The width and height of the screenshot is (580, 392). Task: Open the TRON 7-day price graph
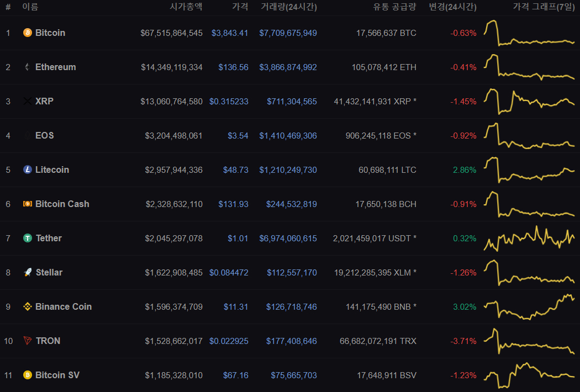pyautogui.click(x=529, y=341)
